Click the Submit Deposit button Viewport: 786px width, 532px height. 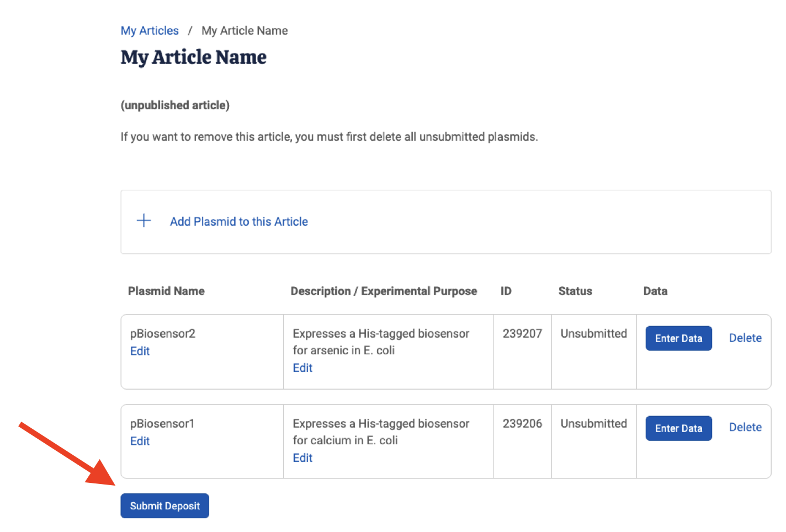click(x=164, y=506)
